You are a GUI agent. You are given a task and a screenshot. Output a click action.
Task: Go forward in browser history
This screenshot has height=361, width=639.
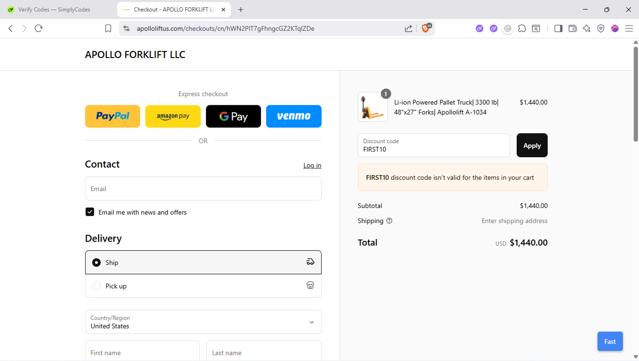(x=24, y=29)
